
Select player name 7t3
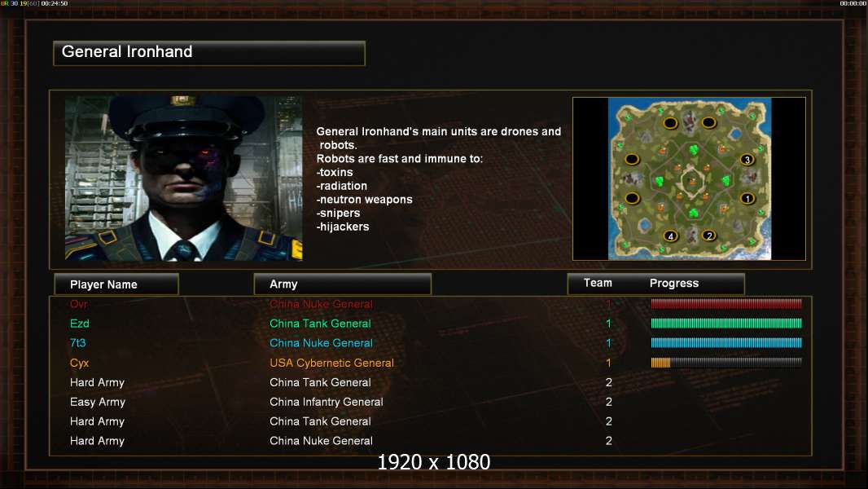(78, 343)
